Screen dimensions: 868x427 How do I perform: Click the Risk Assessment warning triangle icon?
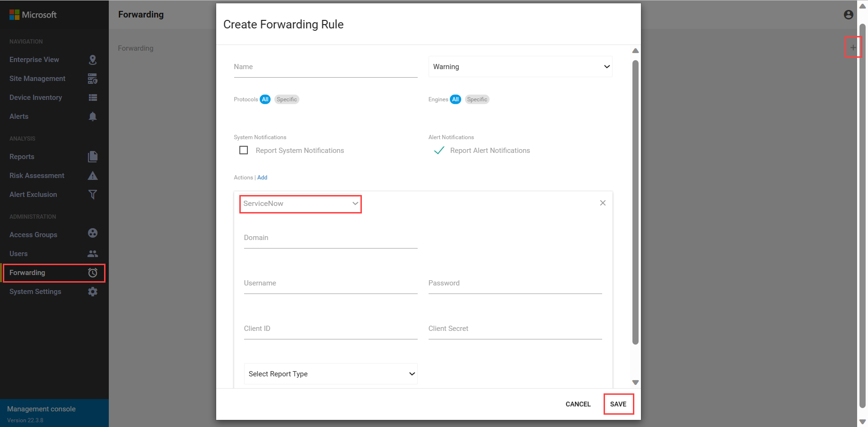(93, 176)
